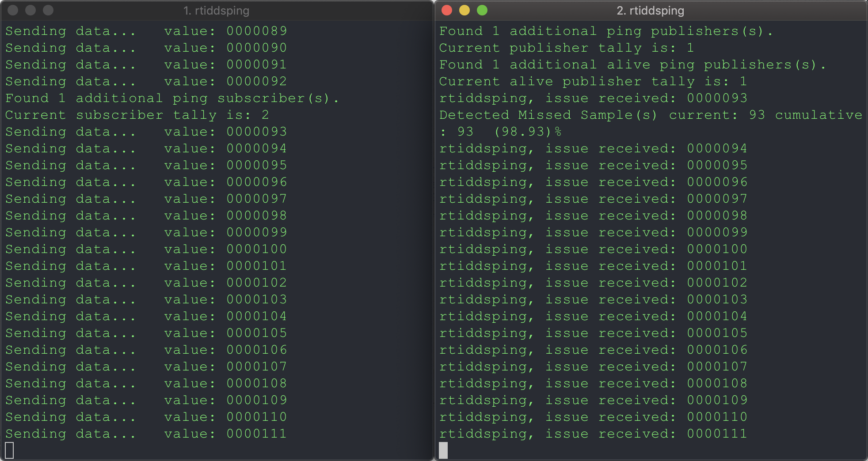Click the sent value 0000111 in left terminal

click(257, 434)
